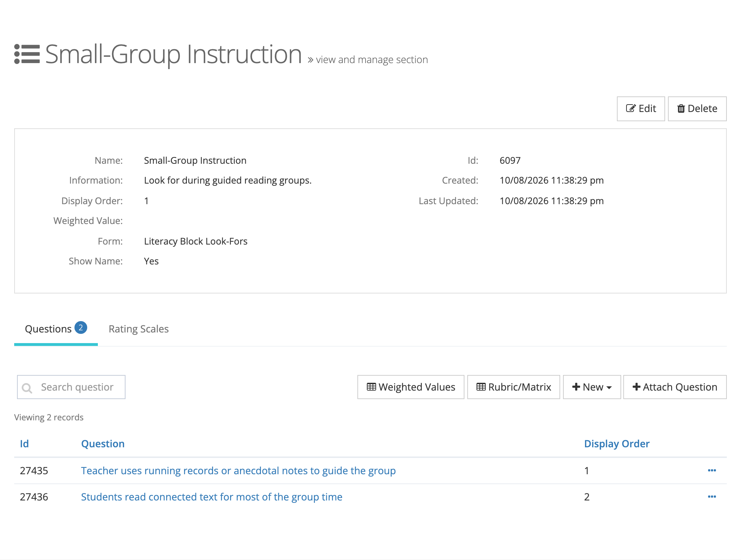This screenshot has width=741, height=560.
Task: Open Weighted Values table
Action: [411, 387]
